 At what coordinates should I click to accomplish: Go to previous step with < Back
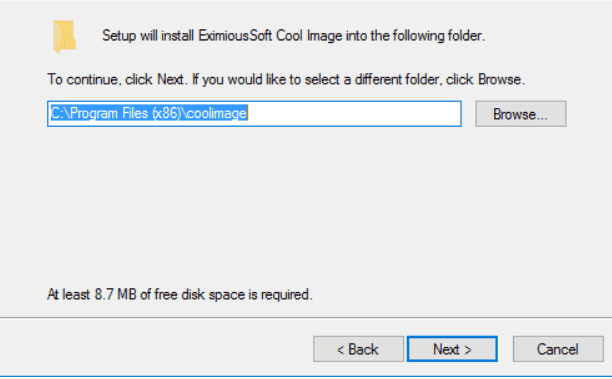[358, 349]
